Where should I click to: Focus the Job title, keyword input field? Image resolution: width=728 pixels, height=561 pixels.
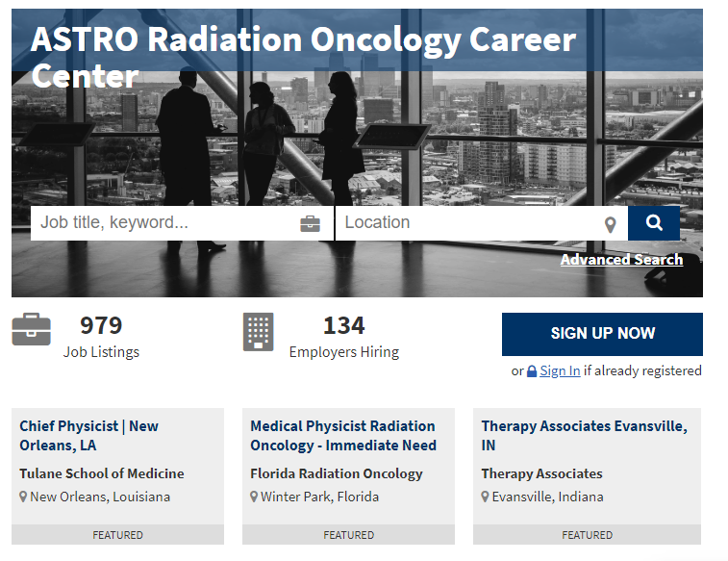tap(182, 223)
